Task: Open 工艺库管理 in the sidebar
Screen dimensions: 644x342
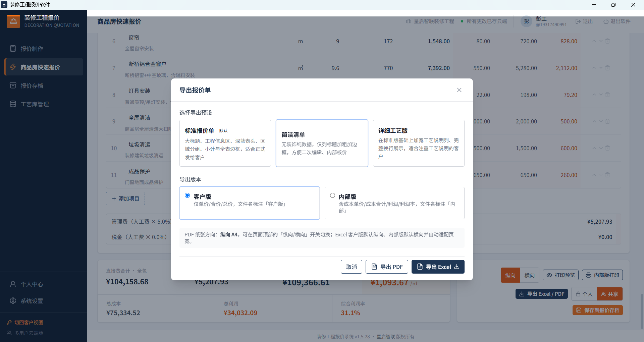Action: (44, 104)
